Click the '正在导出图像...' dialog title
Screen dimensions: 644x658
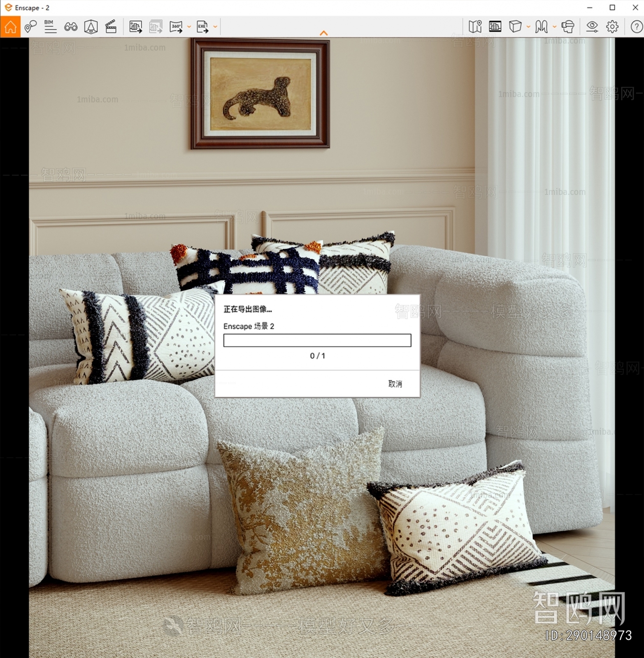pyautogui.click(x=247, y=309)
